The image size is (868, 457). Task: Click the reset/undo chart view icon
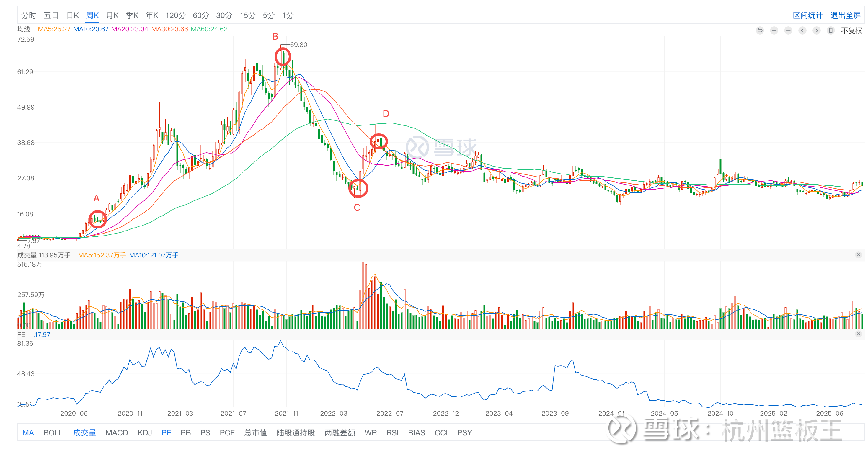(x=760, y=30)
